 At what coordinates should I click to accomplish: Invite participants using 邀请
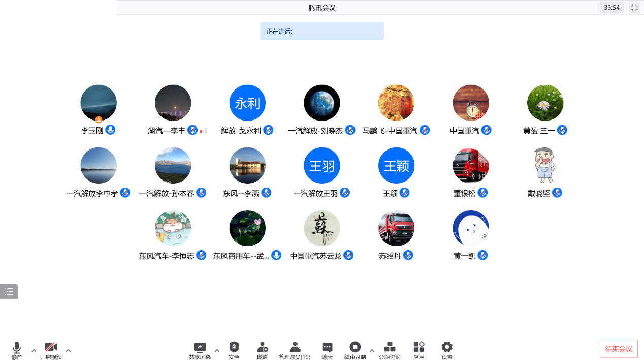coord(262,351)
